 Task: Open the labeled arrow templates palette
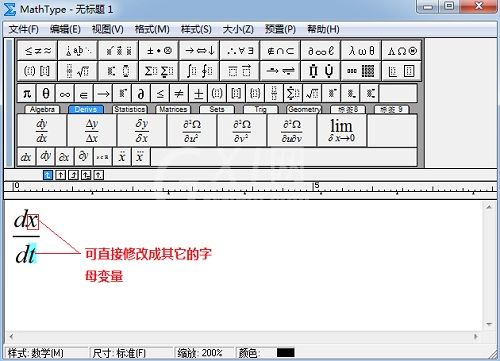280,71
